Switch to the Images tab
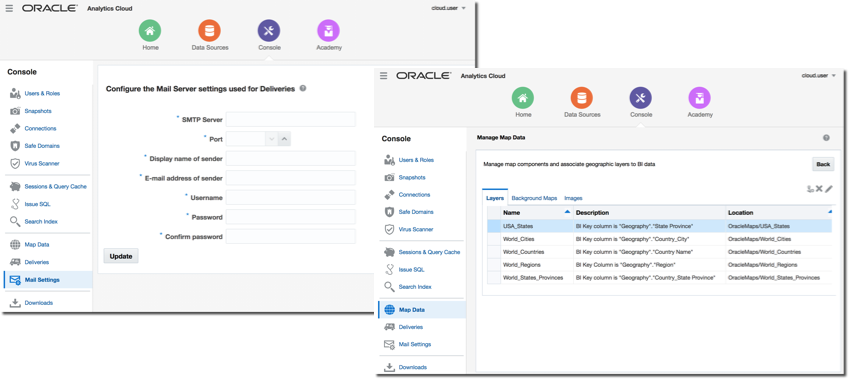Screen dimensions: 852x383 pyautogui.click(x=573, y=198)
